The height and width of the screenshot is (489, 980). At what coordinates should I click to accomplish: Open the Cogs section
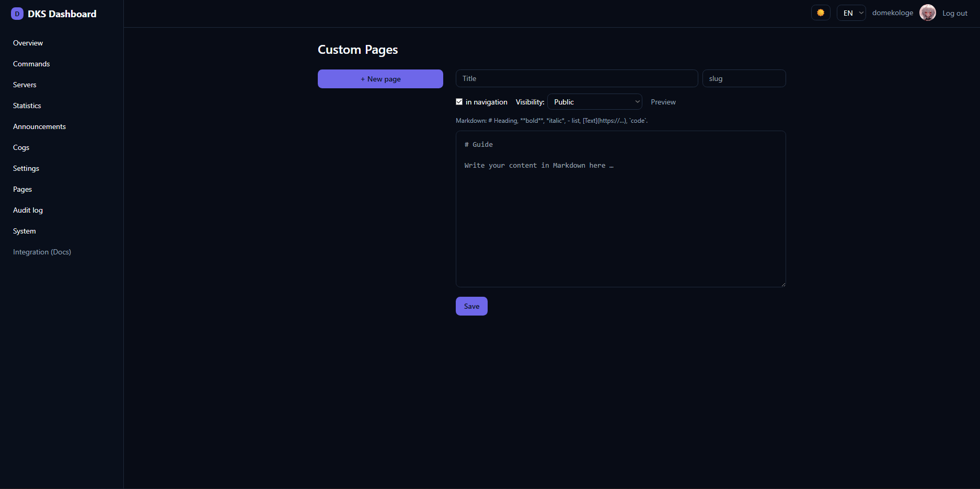21,147
